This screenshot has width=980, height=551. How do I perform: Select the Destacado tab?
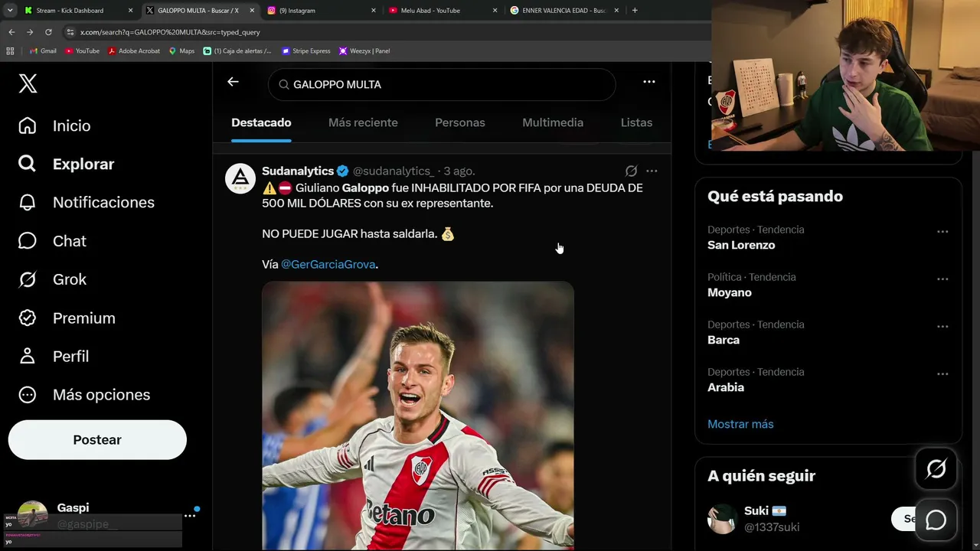(x=261, y=122)
